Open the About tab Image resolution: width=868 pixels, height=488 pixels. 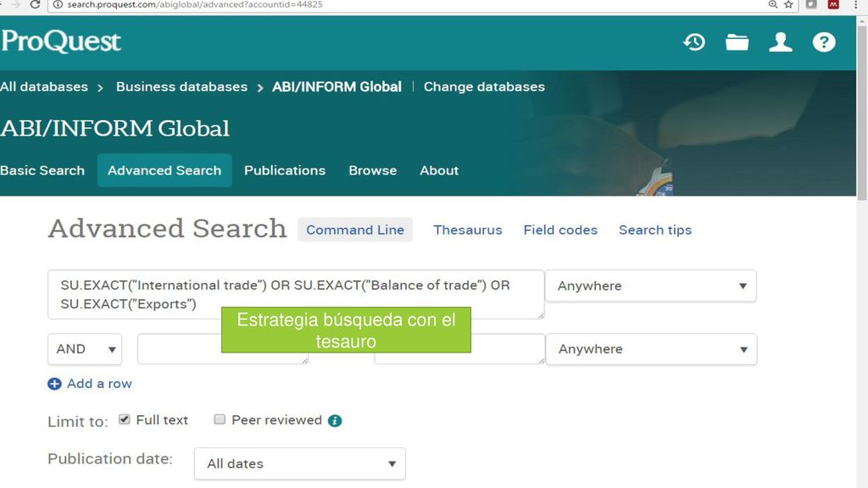439,170
